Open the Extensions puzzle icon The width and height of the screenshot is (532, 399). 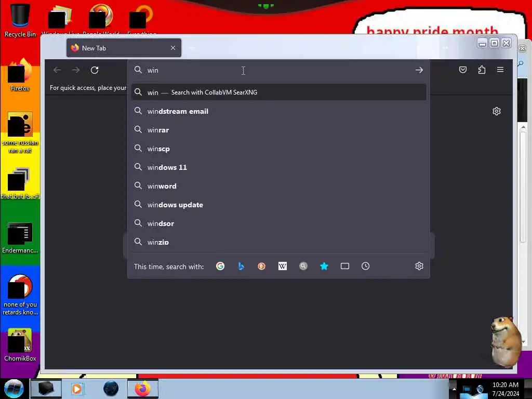click(482, 70)
